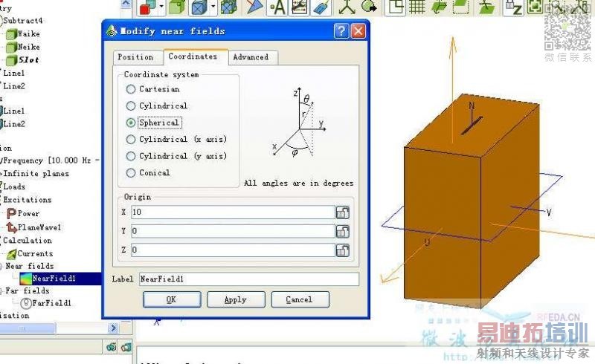The height and width of the screenshot is (364, 595).
Task: Open dropdown arrow beside the wireframe cube icon
Action: pos(213,7)
